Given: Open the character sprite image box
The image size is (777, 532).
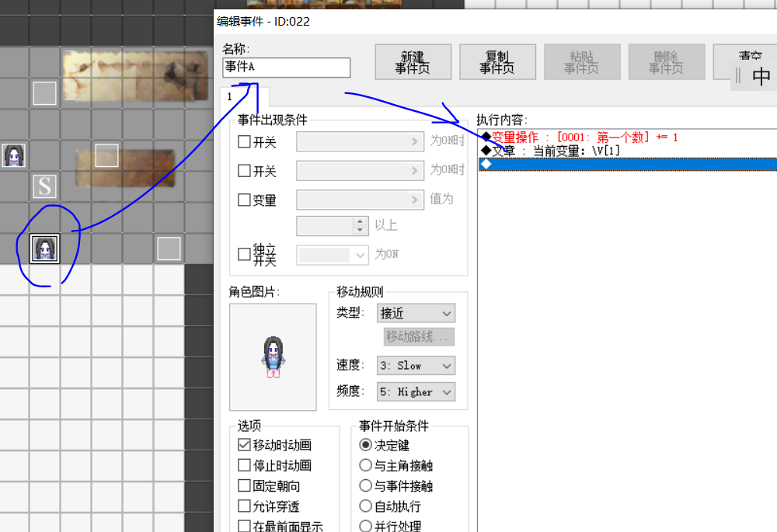Looking at the screenshot, I should 273,357.
